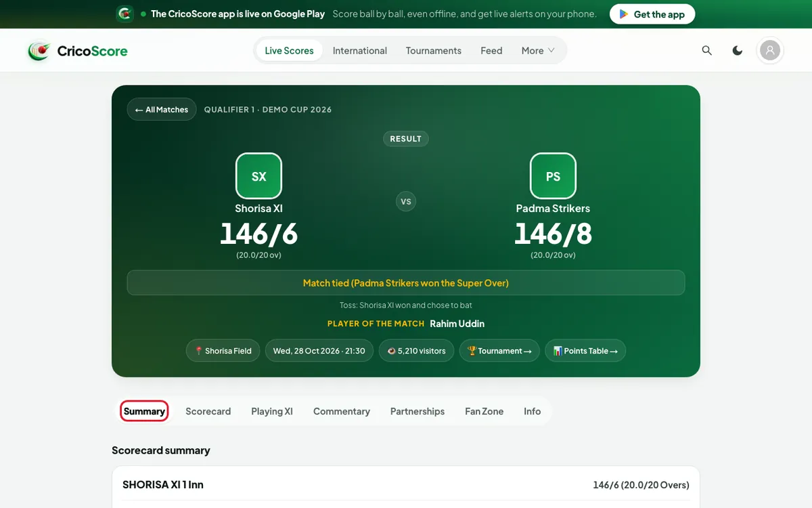Click the Toss: Shorisa XI won text

click(406, 305)
